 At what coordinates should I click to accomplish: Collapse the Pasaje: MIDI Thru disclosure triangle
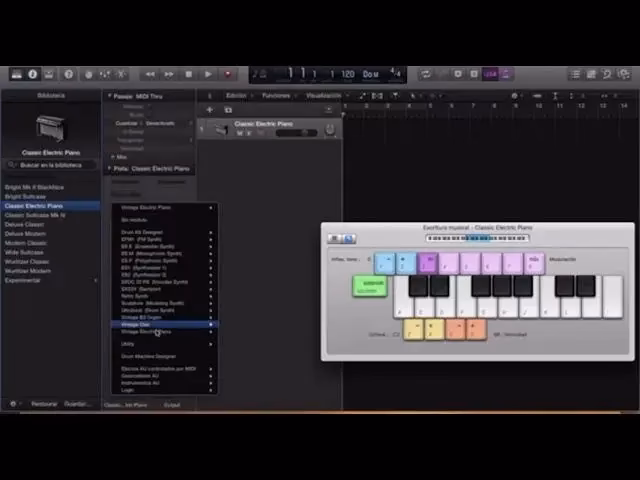109,96
